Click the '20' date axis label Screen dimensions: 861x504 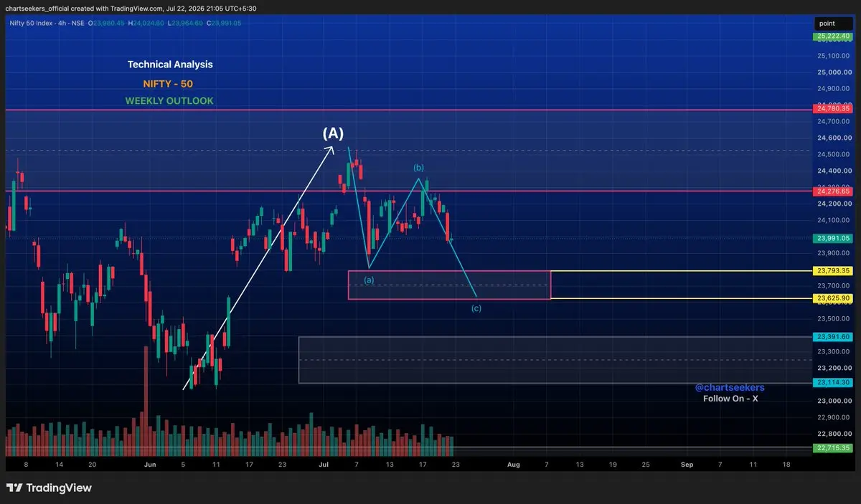[x=92, y=465]
